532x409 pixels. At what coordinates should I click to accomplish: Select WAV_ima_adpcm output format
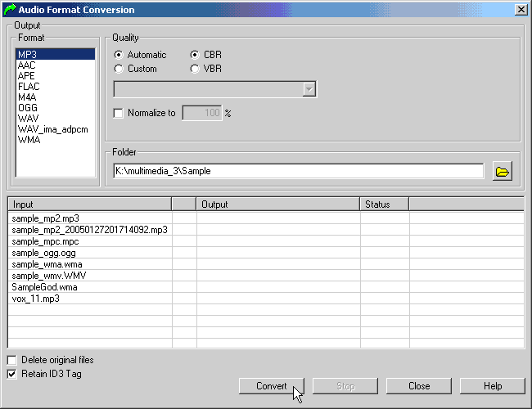(x=56, y=129)
